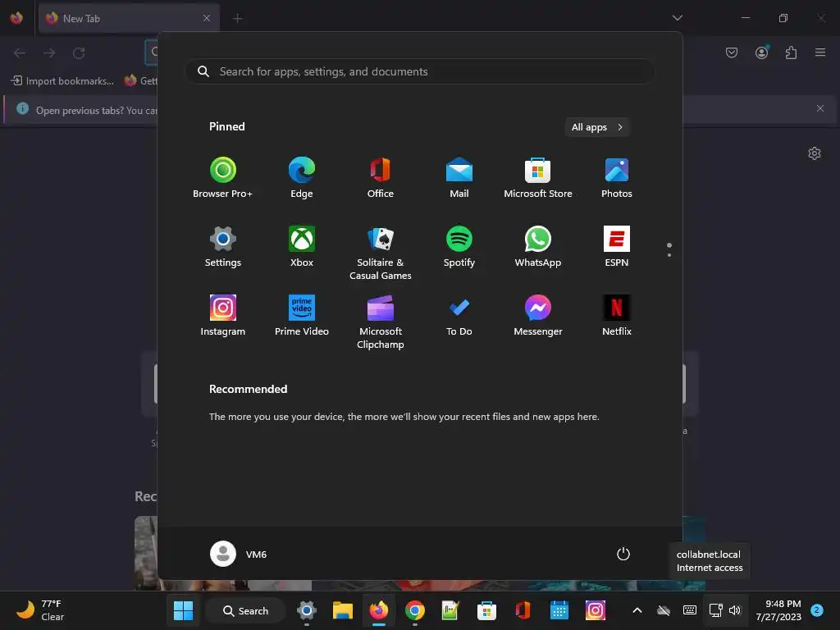
Task: Launch the Xbox app
Action: pos(302,246)
